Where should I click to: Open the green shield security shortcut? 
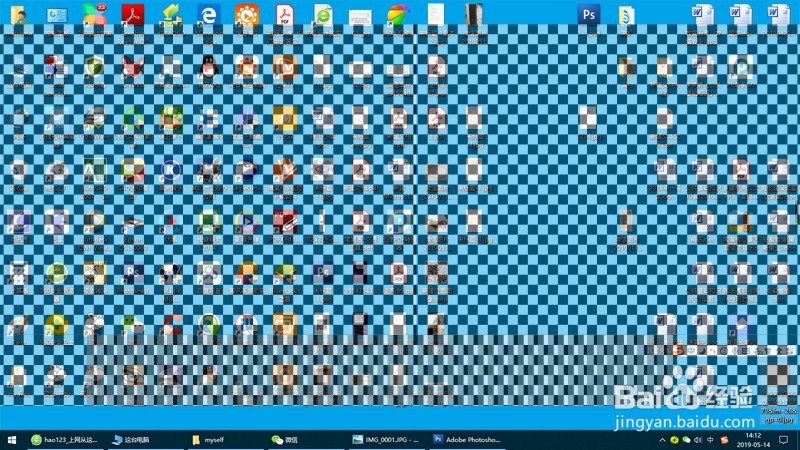95,67
